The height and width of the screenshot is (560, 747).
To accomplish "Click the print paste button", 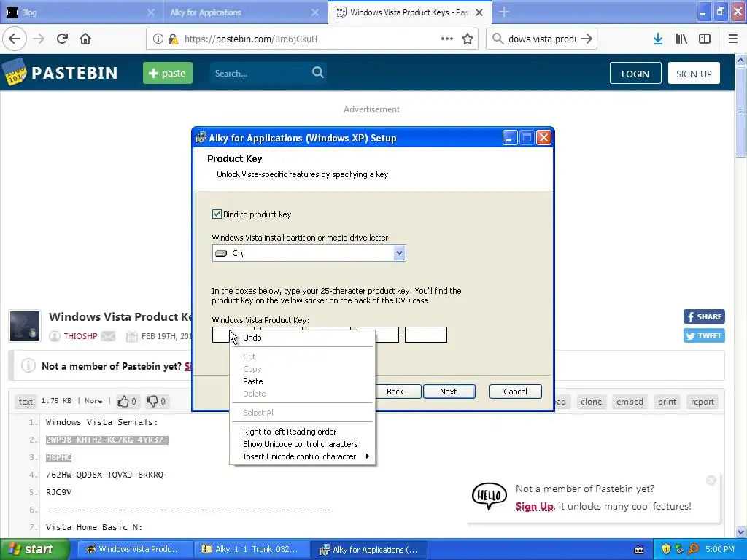I will pyautogui.click(x=667, y=402).
